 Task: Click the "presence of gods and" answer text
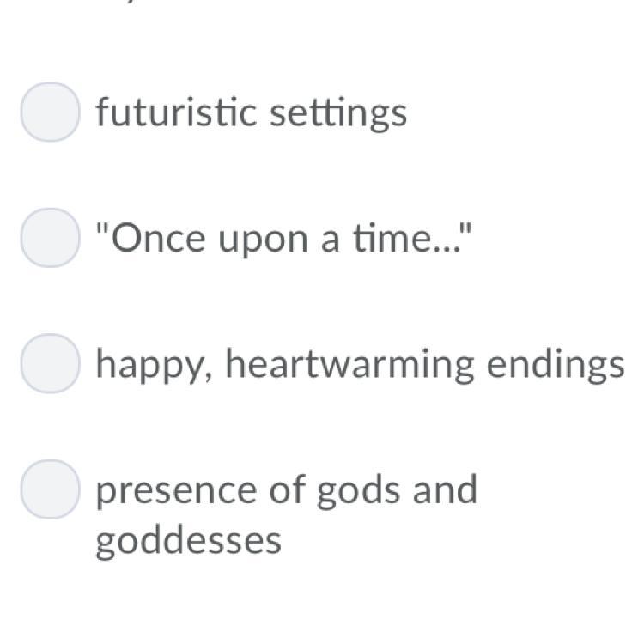[x=286, y=490]
